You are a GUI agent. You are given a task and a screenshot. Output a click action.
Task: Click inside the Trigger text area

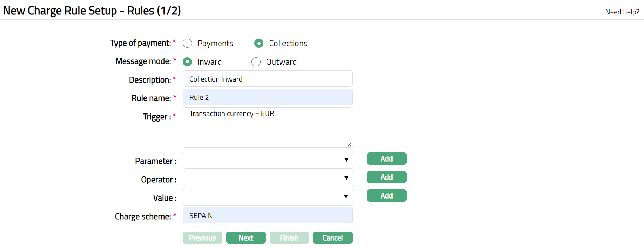tap(267, 127)
